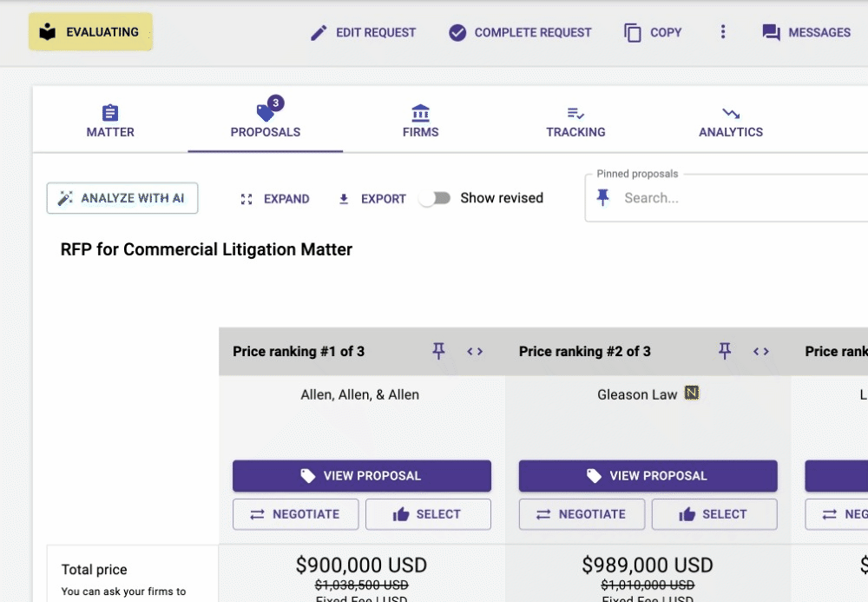Click Analyze with AI button

[122, 198]
